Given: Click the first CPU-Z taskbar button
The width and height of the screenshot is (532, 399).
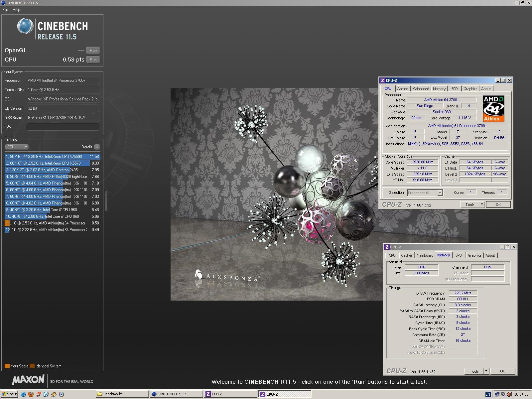Looking at the screenshot, I should click(230, 394).
